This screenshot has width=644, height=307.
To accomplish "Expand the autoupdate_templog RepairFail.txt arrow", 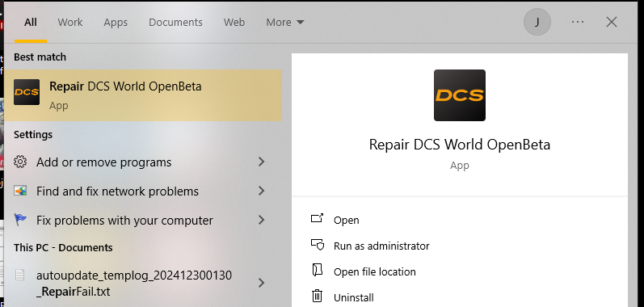I will [261, 283].
